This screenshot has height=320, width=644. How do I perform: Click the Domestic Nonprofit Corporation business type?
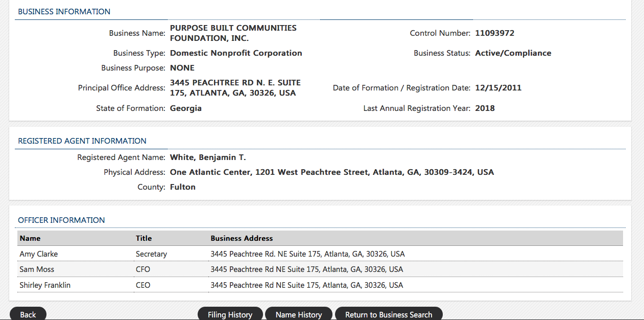click(236, 53)
